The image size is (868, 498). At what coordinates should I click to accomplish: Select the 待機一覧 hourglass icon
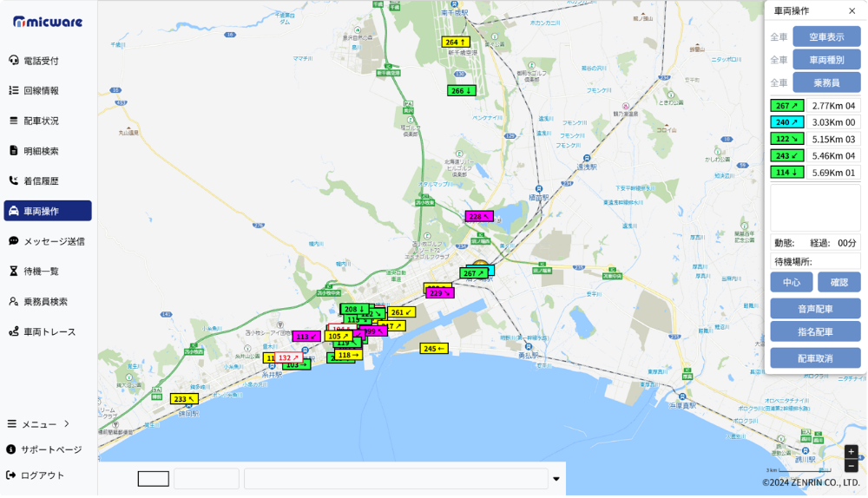tap(13, 272)
